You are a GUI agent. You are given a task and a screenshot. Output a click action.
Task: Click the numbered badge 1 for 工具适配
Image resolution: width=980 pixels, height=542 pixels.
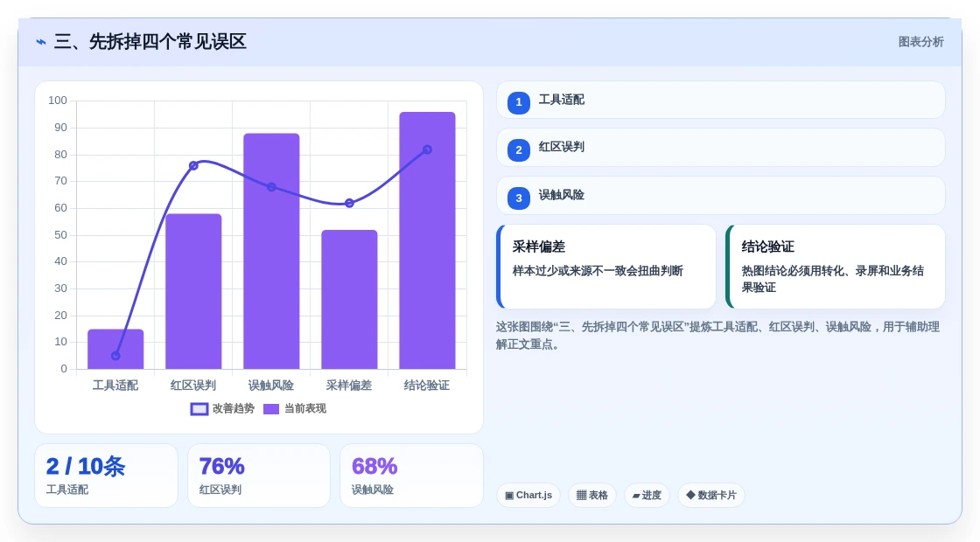tap(519, 102)
